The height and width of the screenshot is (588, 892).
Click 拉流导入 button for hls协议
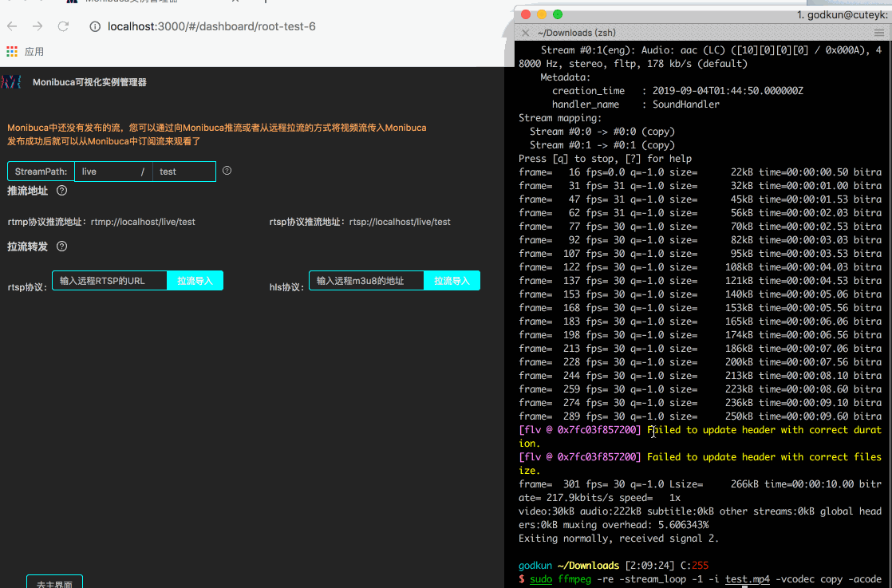click(452, 280)
